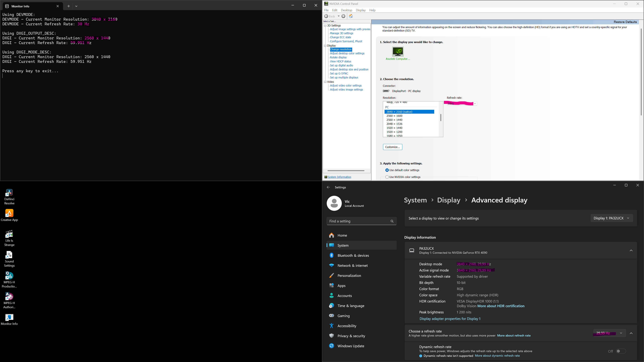Screen dimensions: 644x362
Task: Open new tab in Monitor Info terminal
Action: tap(68, 6)
